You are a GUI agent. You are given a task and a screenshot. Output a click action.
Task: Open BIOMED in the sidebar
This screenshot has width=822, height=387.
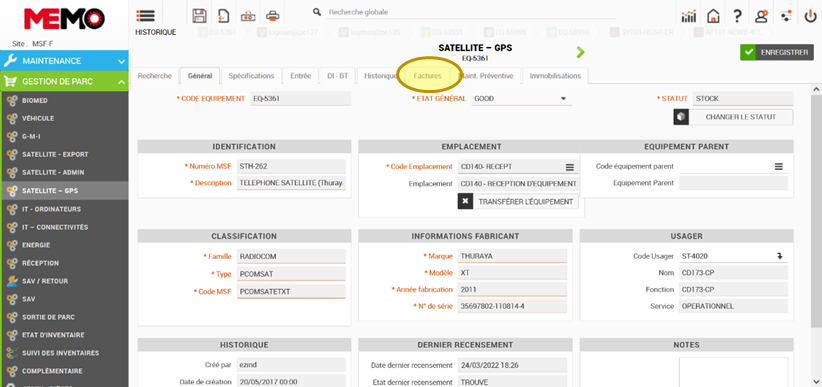(x=64, y=101)
